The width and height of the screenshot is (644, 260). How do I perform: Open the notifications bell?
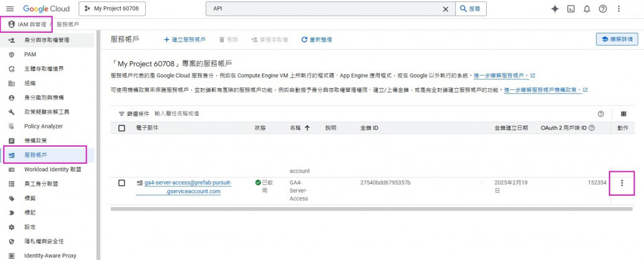pos(587,9)
